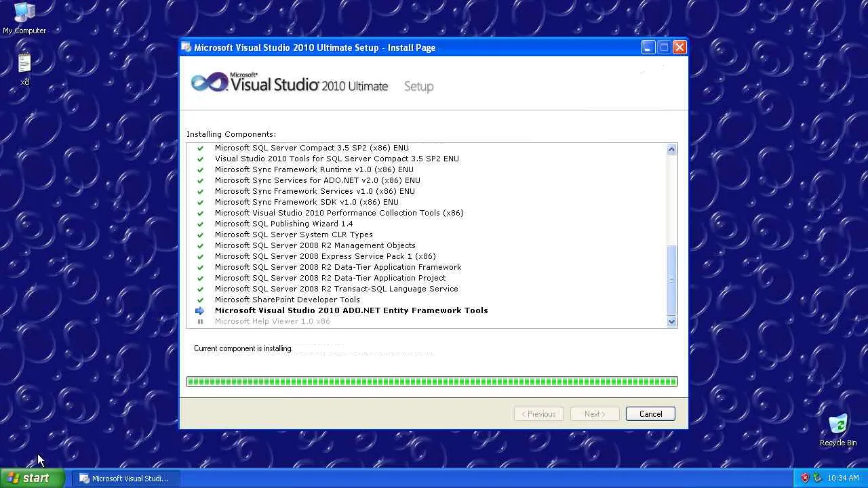Click the component list scroll up arrow
The width and height of the screenshot is (868, 488).
(x=671, y=149)
